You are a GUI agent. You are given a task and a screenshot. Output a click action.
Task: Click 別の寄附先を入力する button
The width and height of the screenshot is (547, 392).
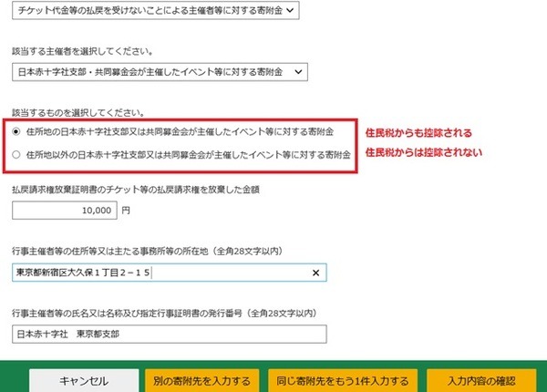point(202,381)
